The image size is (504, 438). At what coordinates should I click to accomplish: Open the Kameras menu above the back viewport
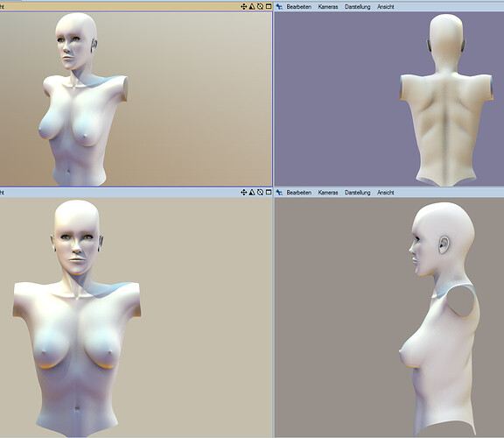click(x=328, y=6)
